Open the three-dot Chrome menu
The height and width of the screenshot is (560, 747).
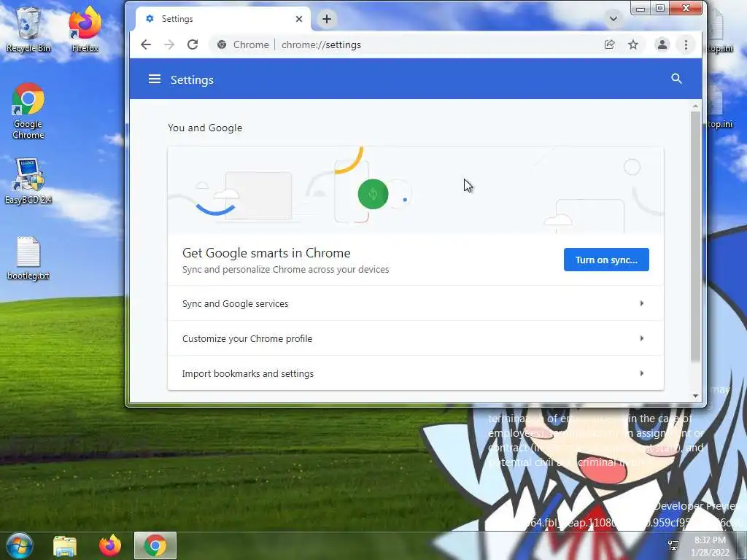pyautogui.click(x=686, y=44)
